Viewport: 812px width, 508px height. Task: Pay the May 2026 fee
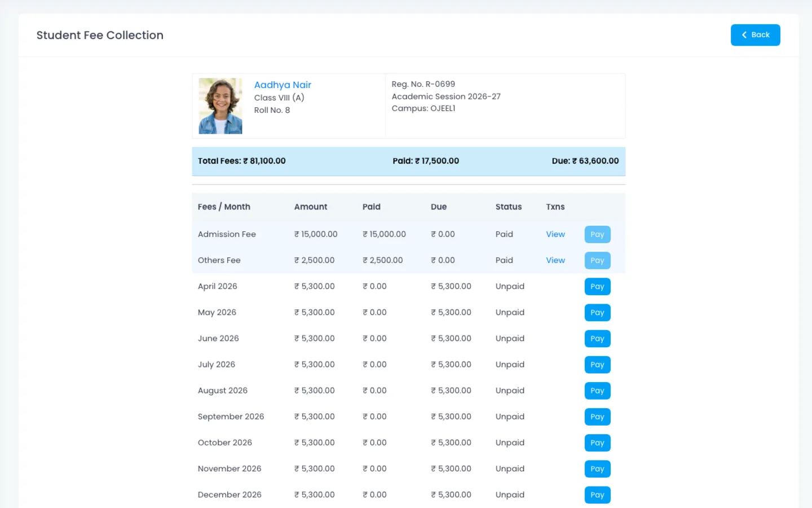coord(597,312)
